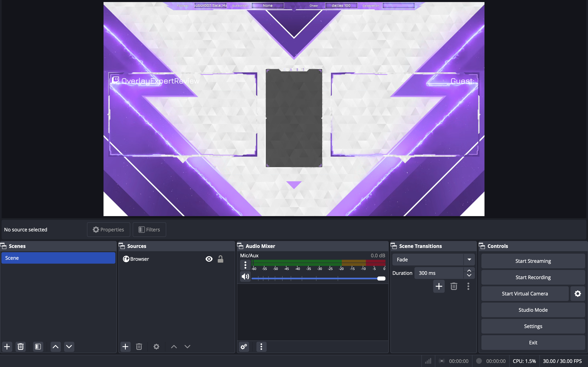
Task: Increase transition duration with up arrow
Action: [x=469, y=270]
